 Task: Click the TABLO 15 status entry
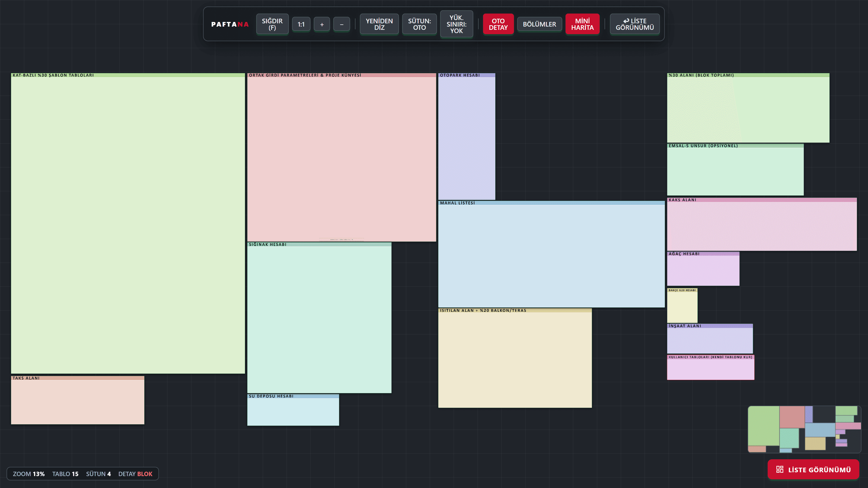(65, 474)
